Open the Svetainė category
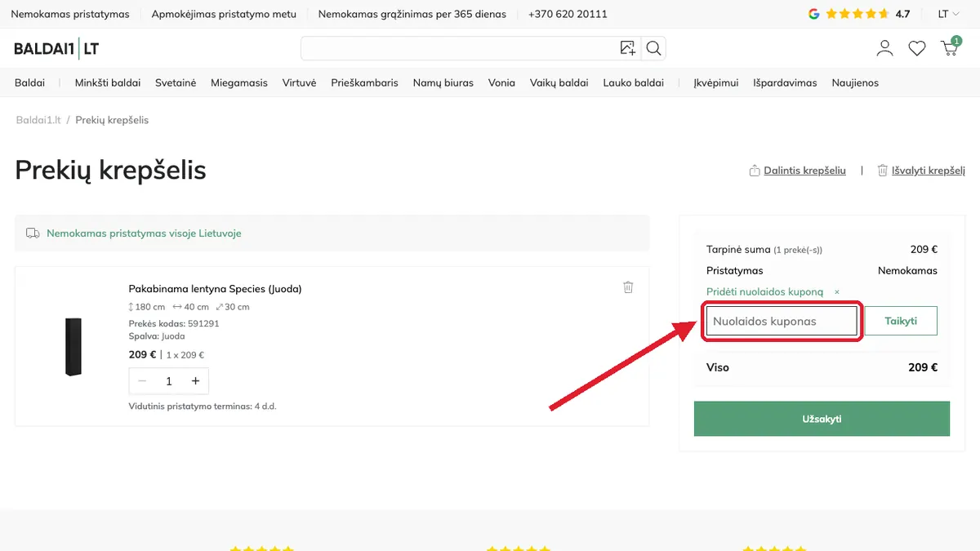980x551 pixels. pos(176,82)
